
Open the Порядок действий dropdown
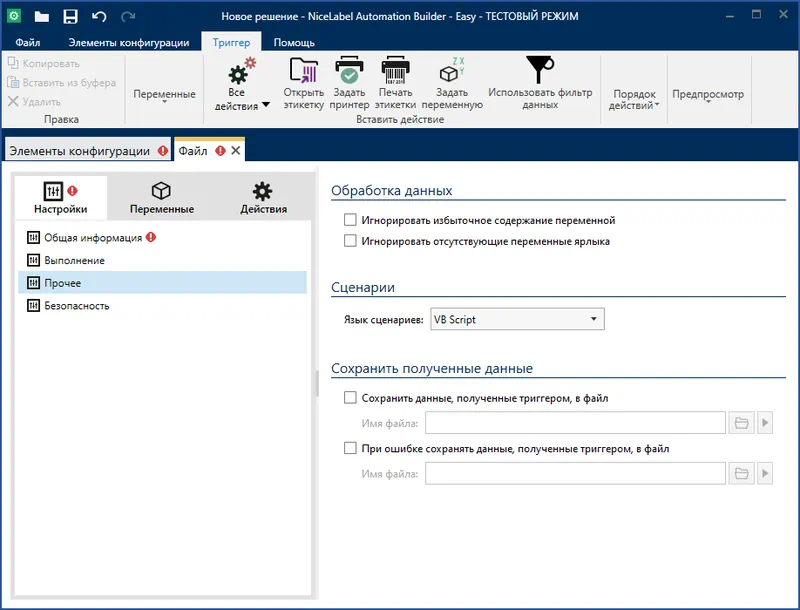click(x=634, y=99)
